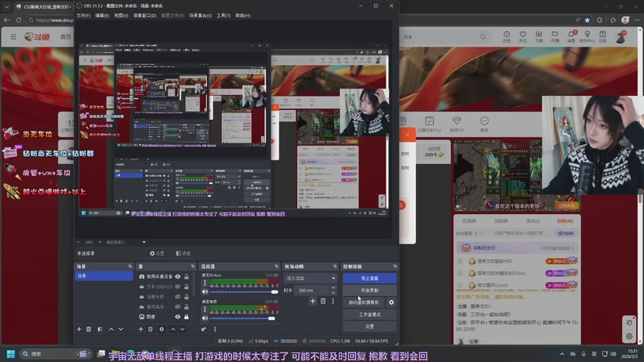The height and width of the screenshot is (362, 644).
Task: Open options dots for desktop audio channel
Action: click(x=205, y=309)
